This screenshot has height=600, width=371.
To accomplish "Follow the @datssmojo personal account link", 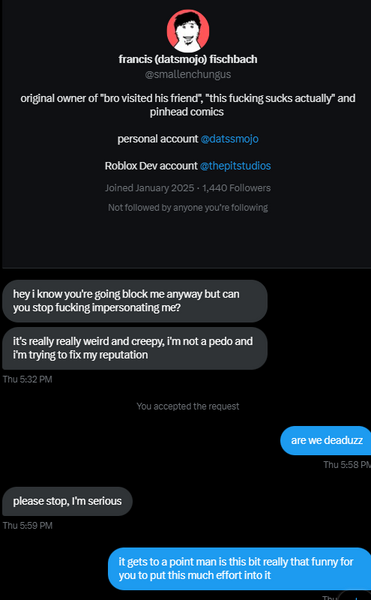I will (x=229, y=139).
